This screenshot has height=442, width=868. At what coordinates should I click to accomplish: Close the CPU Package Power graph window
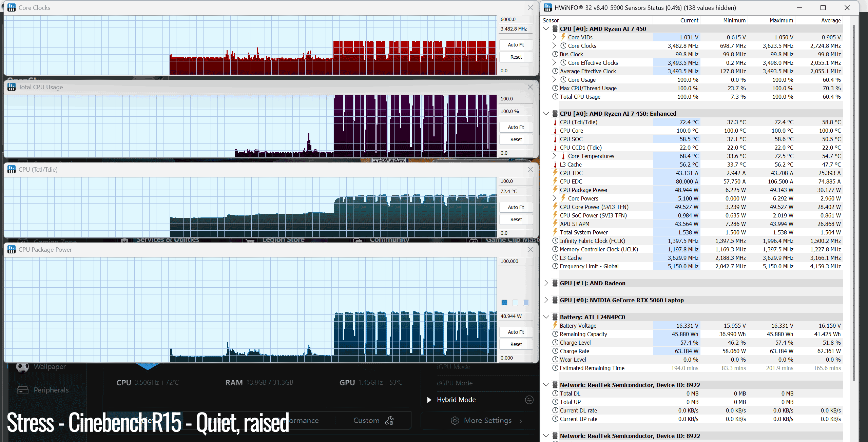pyautogui.click(x=530, y=249)
